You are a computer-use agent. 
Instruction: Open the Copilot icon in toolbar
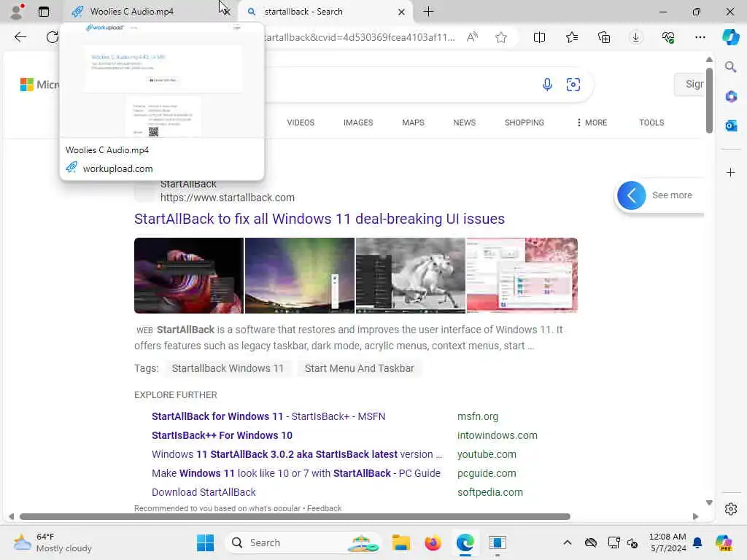(730, 37)
